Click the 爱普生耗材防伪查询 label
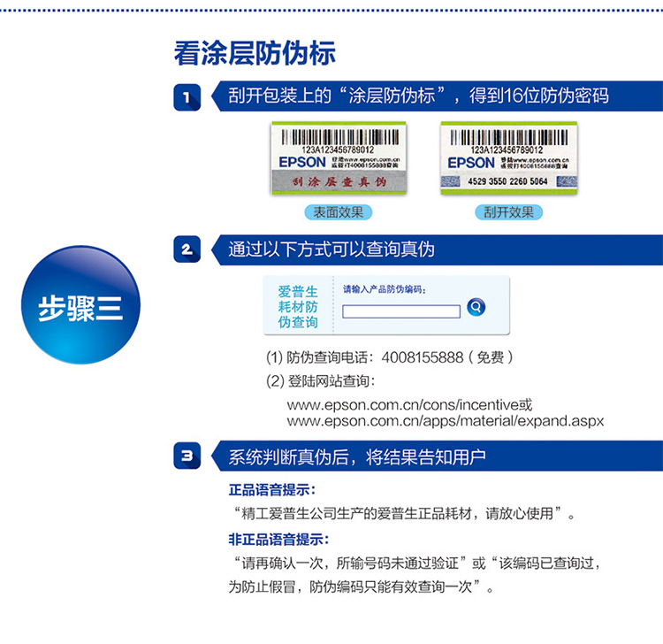 [x=298, y=307]
